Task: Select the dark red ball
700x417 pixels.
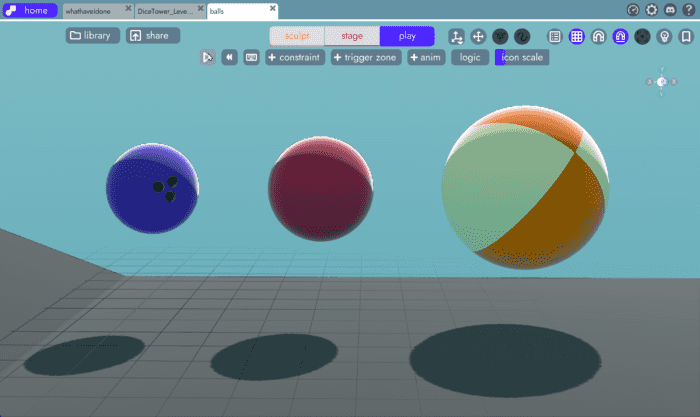Action: (x=321, y=189)
